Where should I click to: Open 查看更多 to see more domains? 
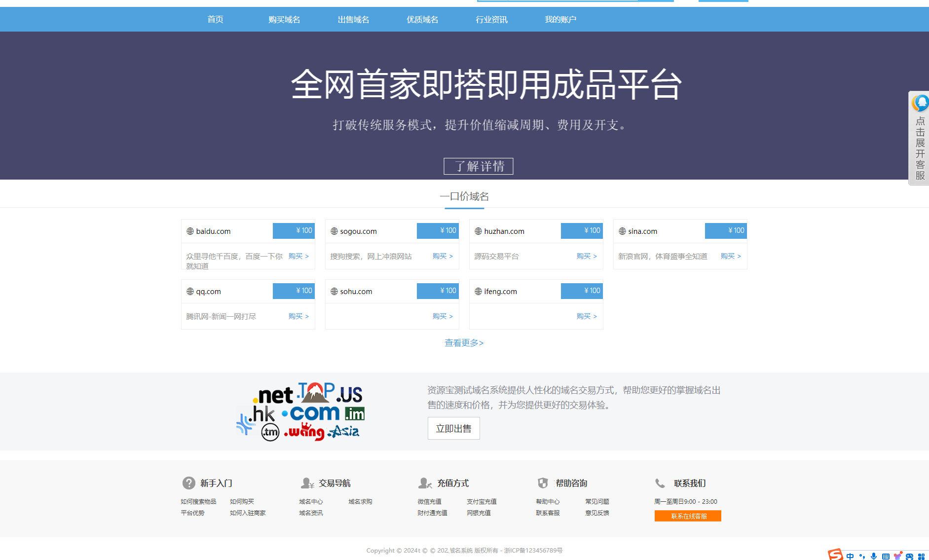pos(464,343)
